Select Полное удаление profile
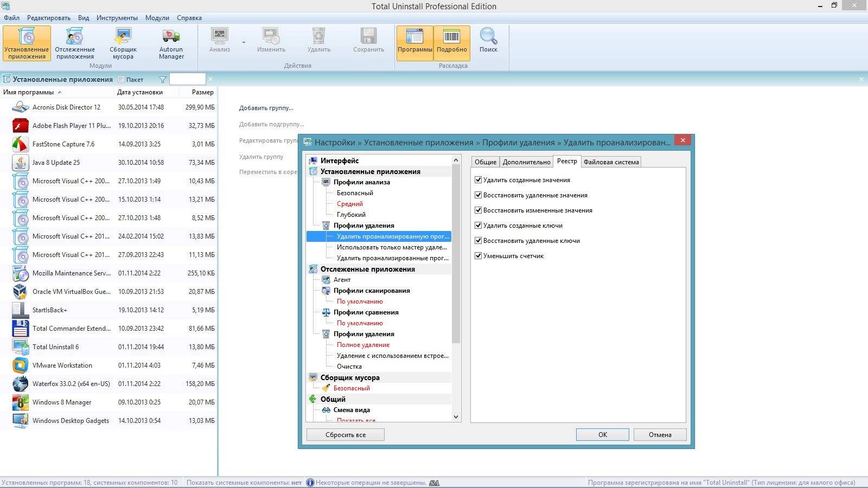This screenshot has height=488, width=868. tap(363, 345)
